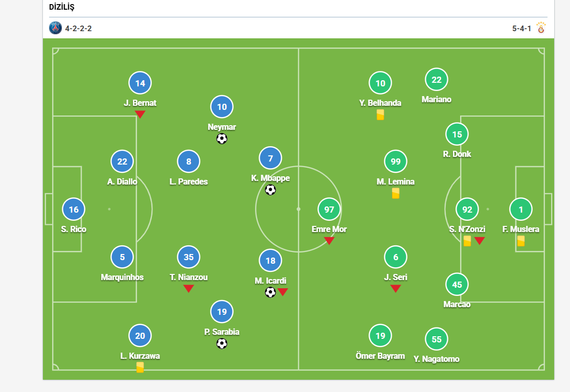Click the DİZİLİŞ section heading
Viewport: 570px width, 392px height.
point(62,7)
